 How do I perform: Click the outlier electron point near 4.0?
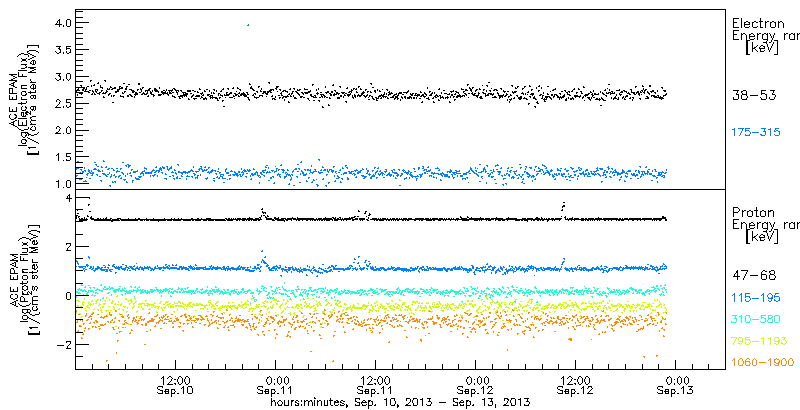(x=248, y=24)
